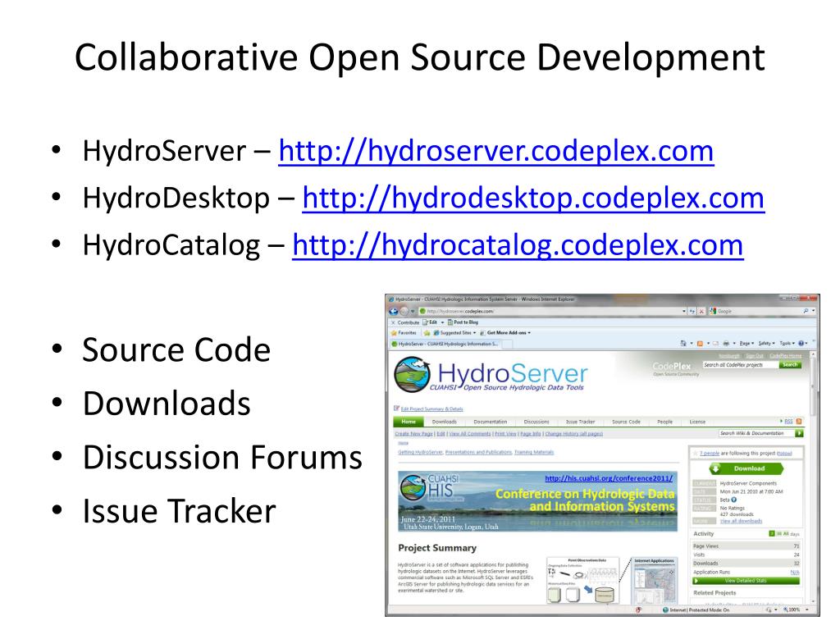Click the CodePlex Home link at top right
This screenshot has width=840, height=630.
pyautogui.click(x=785, y=356)
